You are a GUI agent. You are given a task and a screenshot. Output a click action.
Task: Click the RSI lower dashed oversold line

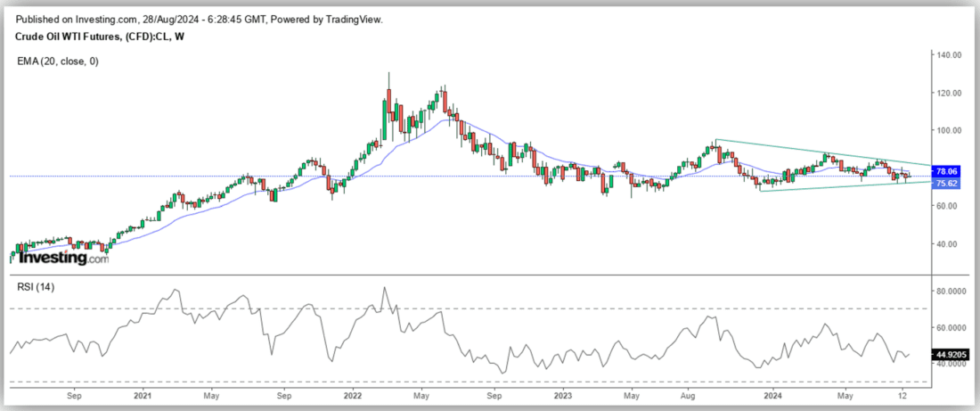pos(469,382)
